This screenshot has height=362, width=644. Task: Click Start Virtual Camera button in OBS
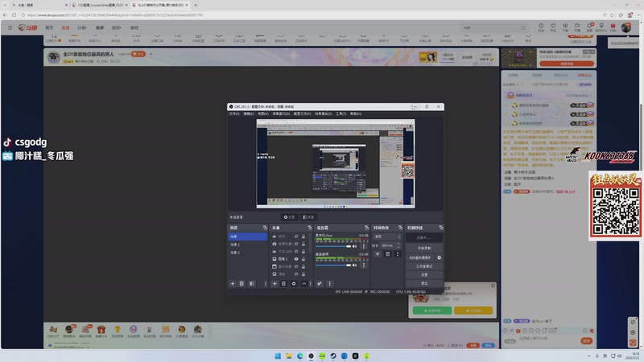pyautogui.click(x=420, y=257)
